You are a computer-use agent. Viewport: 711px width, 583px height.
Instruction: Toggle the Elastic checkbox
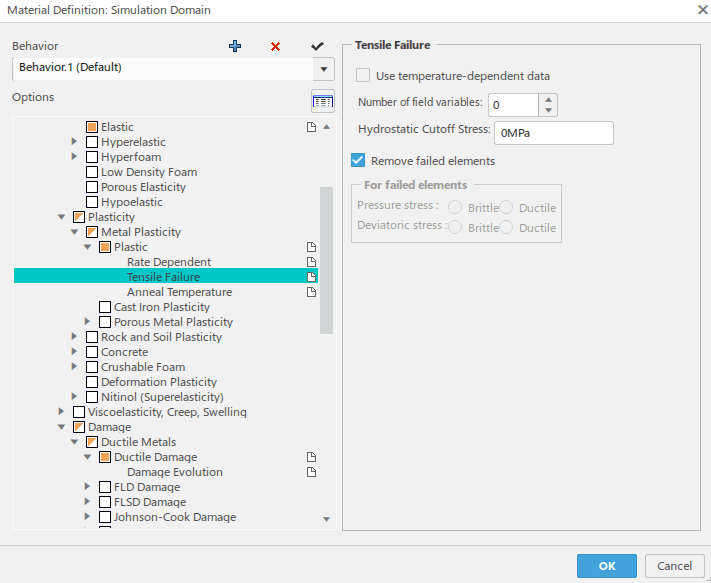pos(92,127)
